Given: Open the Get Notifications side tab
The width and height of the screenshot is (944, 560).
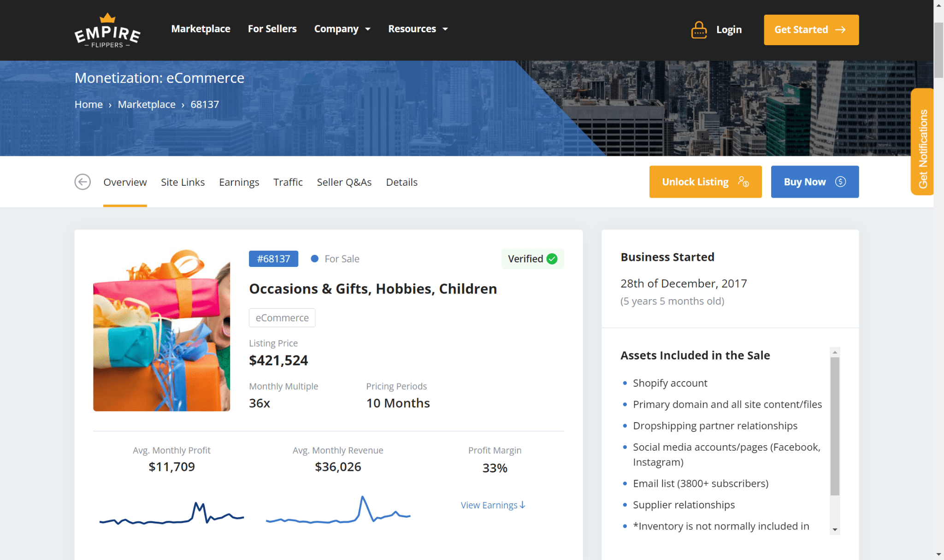Looking at the screenshot, I should pos(922,142).
